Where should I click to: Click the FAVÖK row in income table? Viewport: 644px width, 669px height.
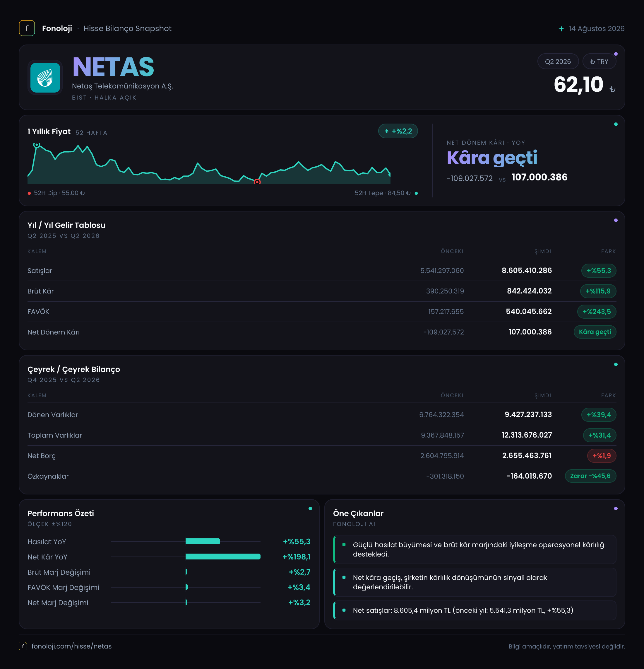click(x=322, y=312)
